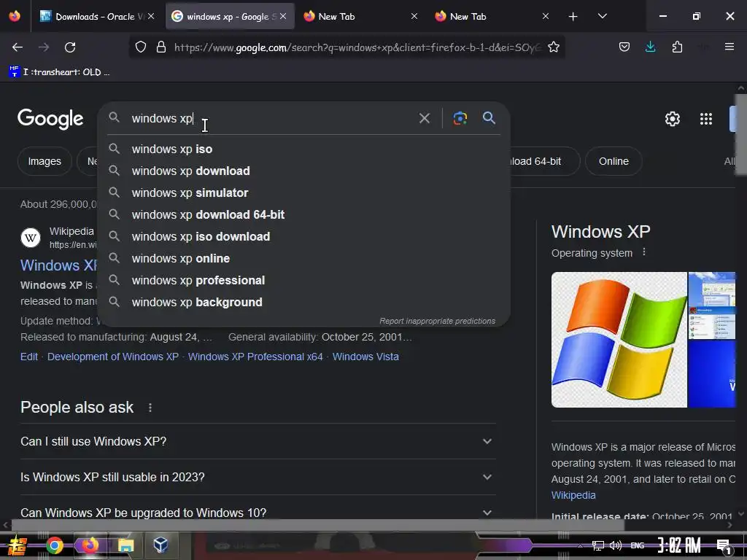This screenshot has height=560, width=747.
Task: Choose suggestion windows xp online
Action: [304, 259]
